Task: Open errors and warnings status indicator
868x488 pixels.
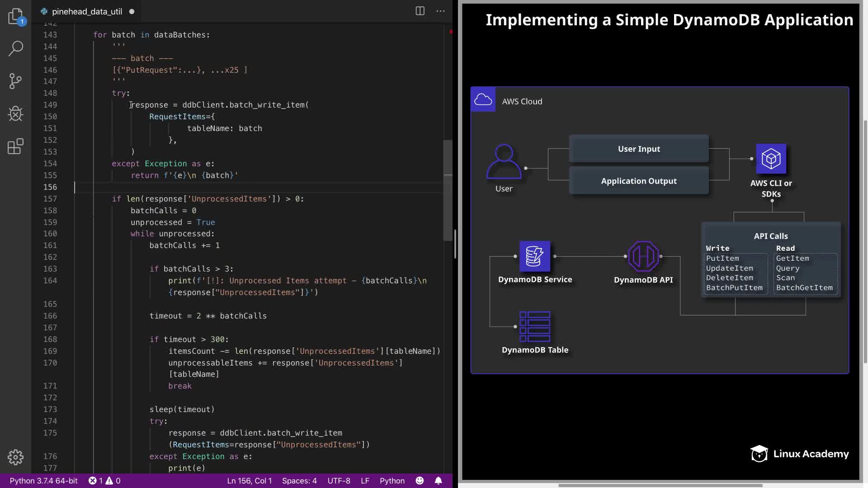Action: [104, 480]
